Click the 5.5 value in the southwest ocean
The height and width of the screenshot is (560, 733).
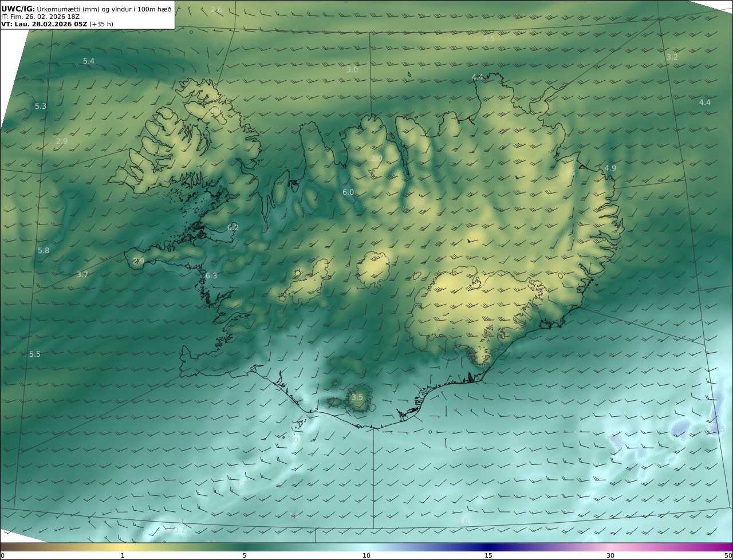(35, 354)
